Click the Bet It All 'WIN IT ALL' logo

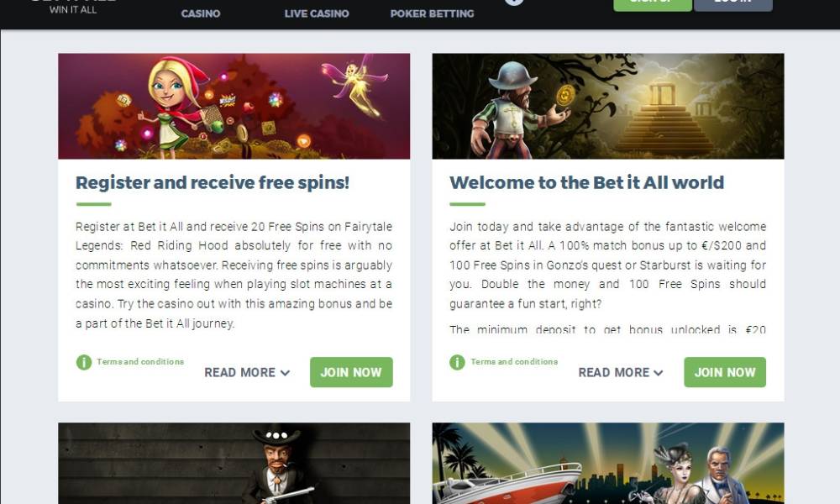pos(73,7)
